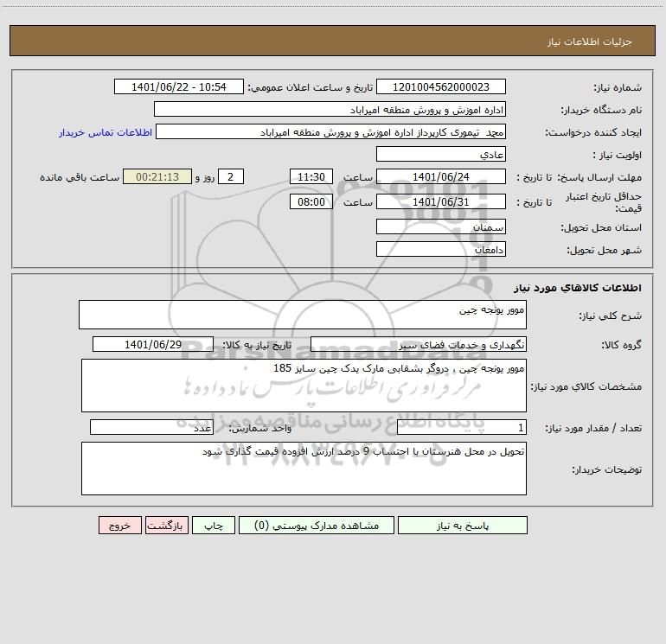
Task: Click the priority field showing عادي
Action: coord(441,154)
